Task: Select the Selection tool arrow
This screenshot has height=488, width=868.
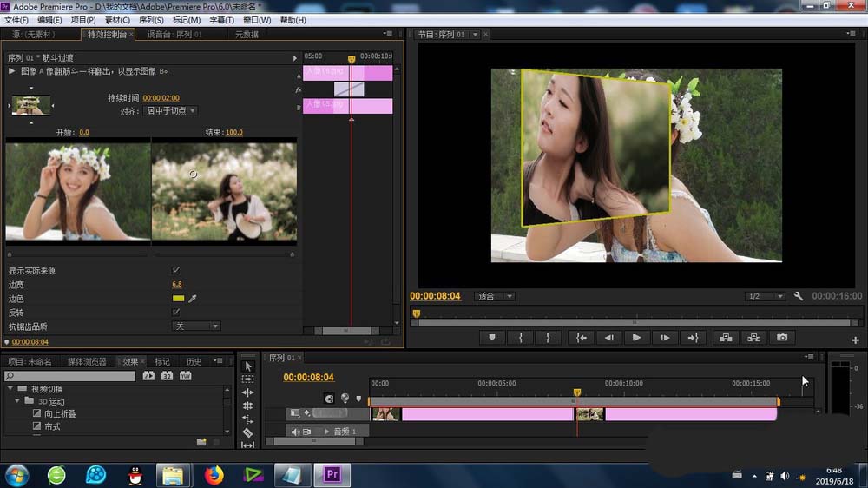Action: tap(247, 366)
